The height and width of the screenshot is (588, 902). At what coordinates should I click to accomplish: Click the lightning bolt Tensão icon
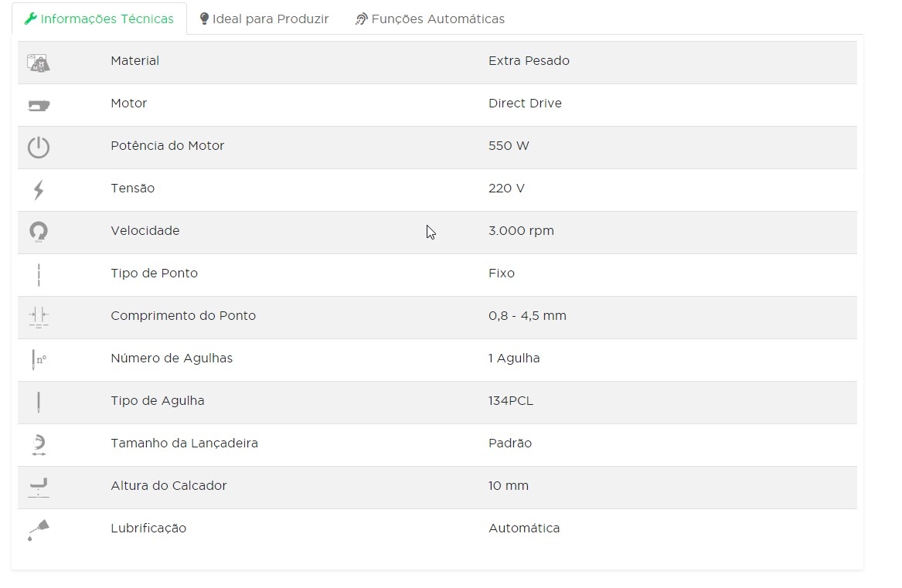click(x=39, y=189)
